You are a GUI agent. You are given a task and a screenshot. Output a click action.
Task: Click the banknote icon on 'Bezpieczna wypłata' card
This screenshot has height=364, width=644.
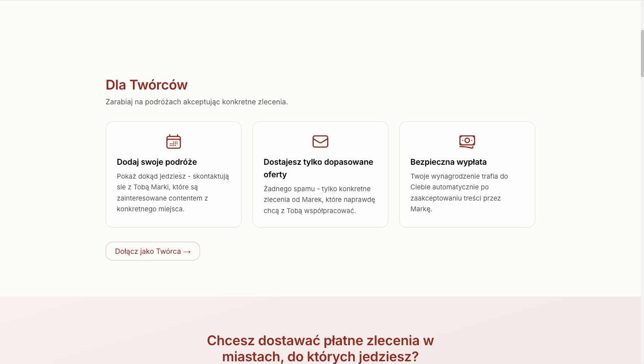(x=467, y=141)
